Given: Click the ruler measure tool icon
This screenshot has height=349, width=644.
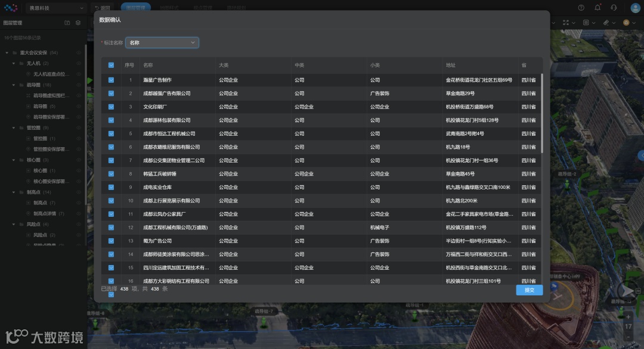Looking at the screenshot, I should [606, 23].
